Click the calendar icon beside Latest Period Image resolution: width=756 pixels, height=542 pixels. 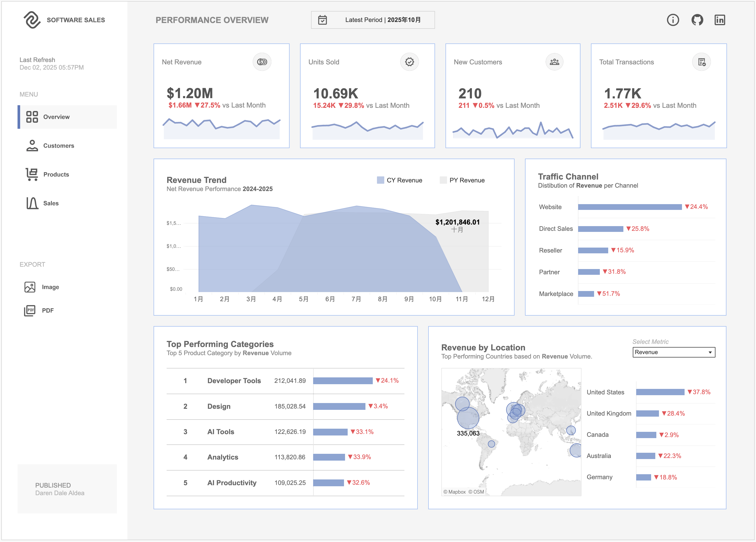click(x=322, y=20)
